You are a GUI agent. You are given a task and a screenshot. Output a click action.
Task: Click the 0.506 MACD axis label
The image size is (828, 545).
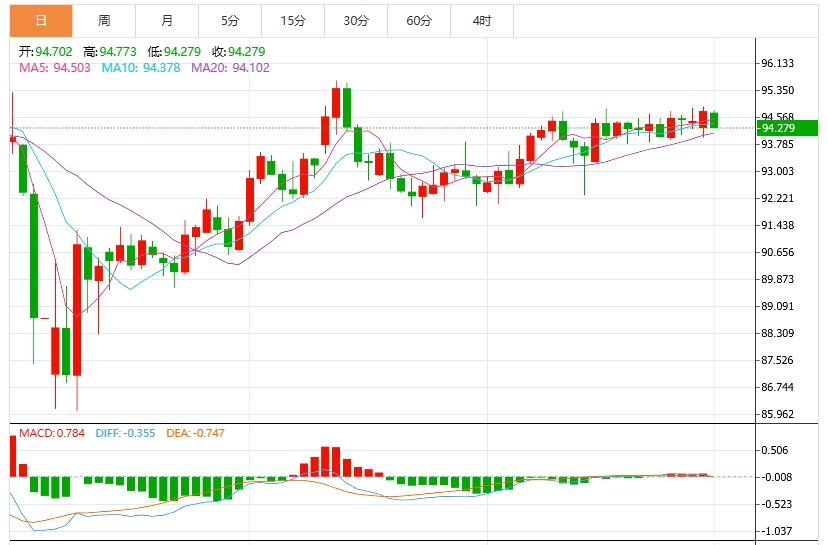coord(775,450)
